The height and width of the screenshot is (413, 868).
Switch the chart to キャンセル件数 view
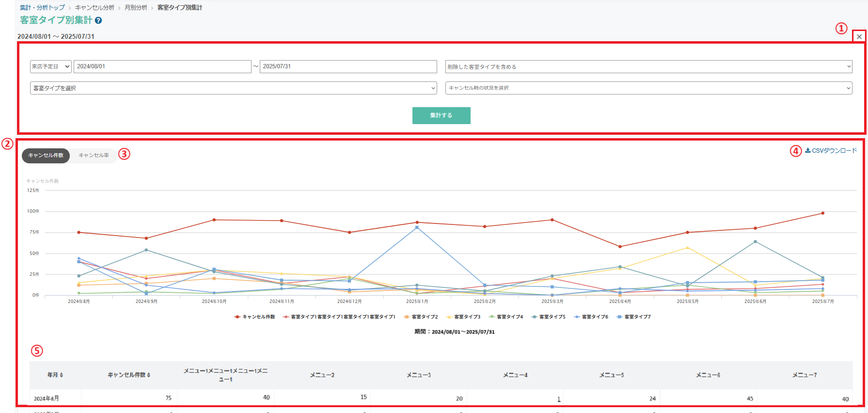pyautogui.click(x=46, y=155)
